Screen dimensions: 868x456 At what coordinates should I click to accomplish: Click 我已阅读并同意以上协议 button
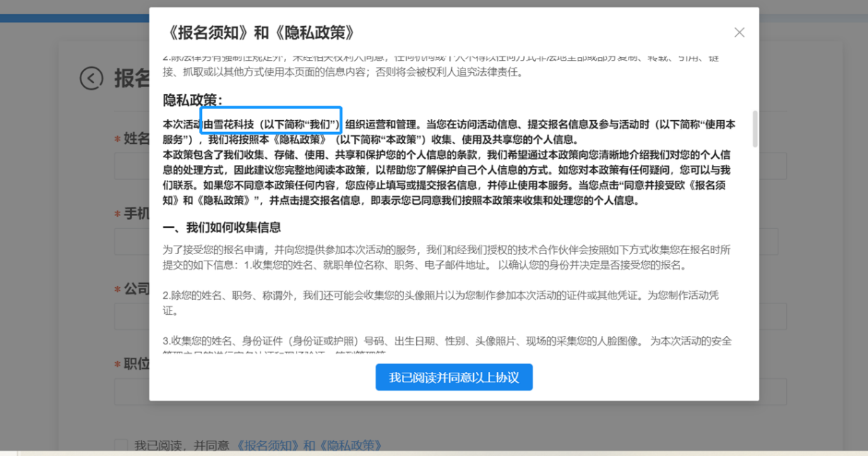click(x=453, y=378)
